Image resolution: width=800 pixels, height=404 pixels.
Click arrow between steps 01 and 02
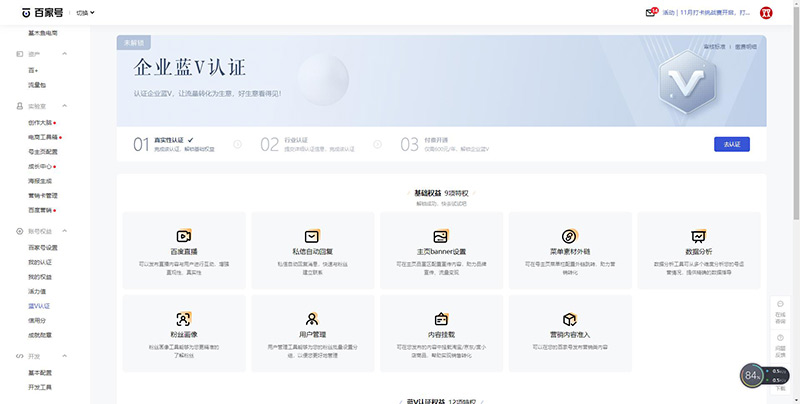point(237,144)
